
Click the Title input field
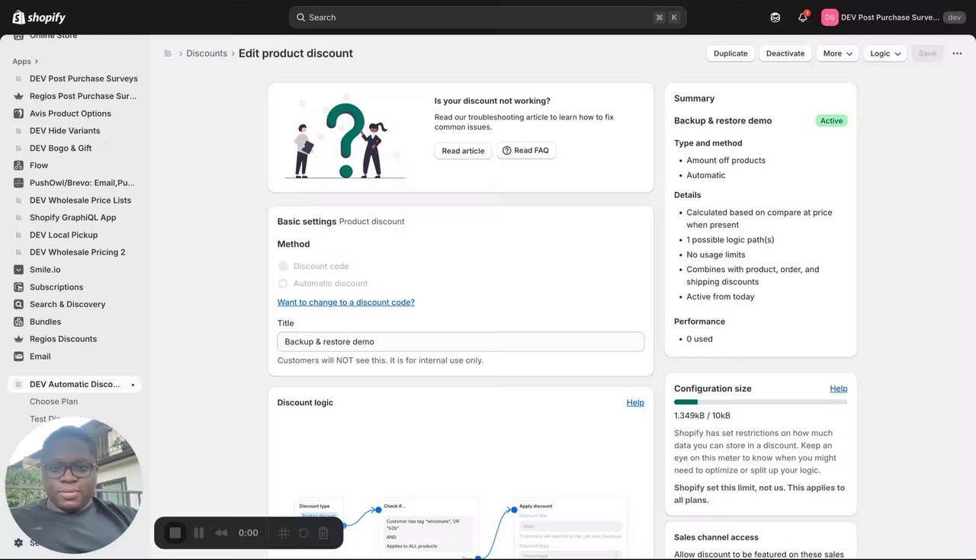461,341
